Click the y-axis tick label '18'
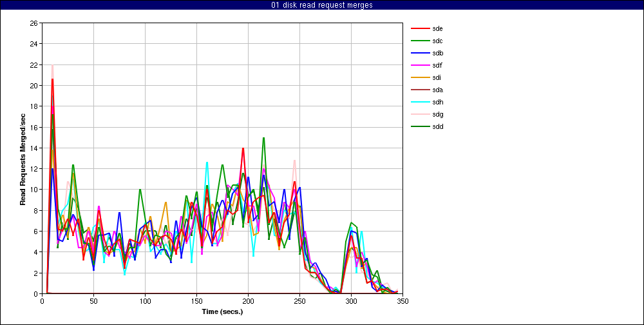644x325 pixels. (x=34, y=106)
